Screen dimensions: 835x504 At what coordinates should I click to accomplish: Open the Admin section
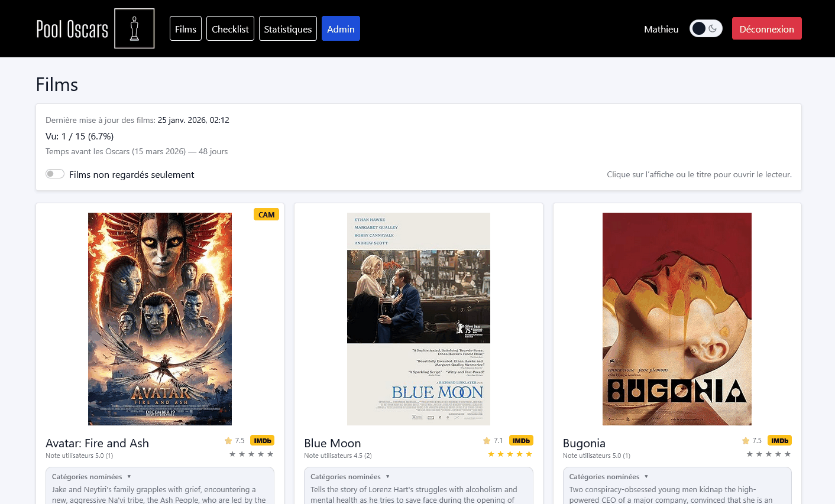click(341, 28)
